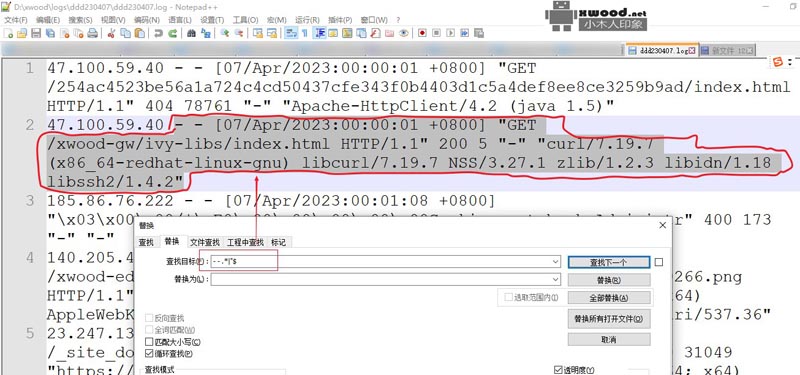Screen dimensions: 800x375
Task: Toggle the 透明度 transparency checkbox
Action: point(558,370)
